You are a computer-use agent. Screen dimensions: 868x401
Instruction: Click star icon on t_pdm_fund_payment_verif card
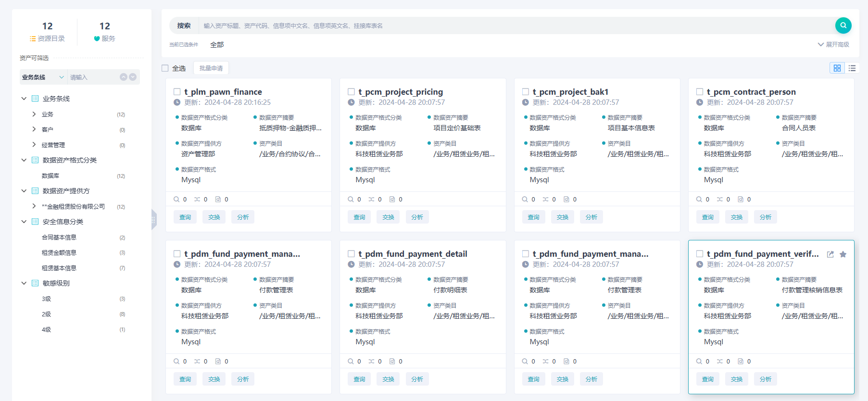[x=843, y=254]
